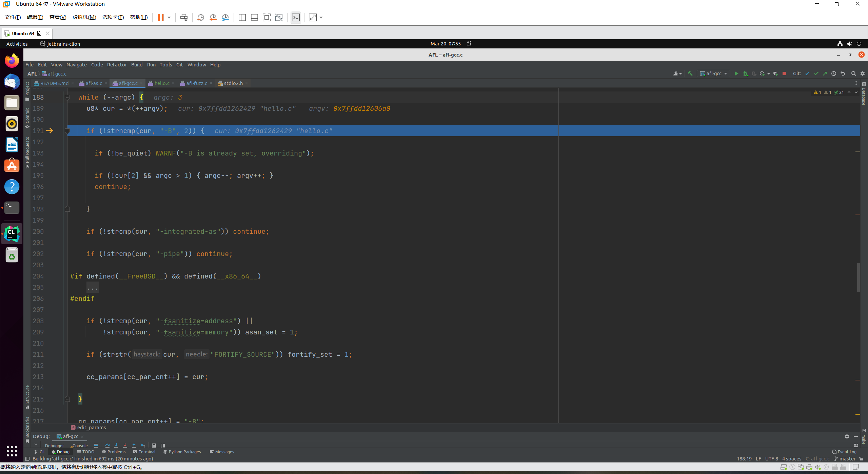Rollback changes with the undo arrow icon
Screen dimensions: 868x474
click(x=843, y=74)
